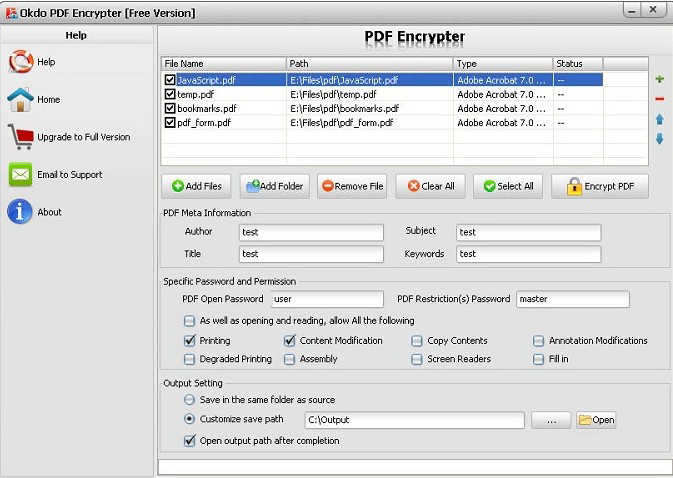This screenshot has width=673, height=478.
Task: Click the Keywords input field
Action: pos(529,254)
